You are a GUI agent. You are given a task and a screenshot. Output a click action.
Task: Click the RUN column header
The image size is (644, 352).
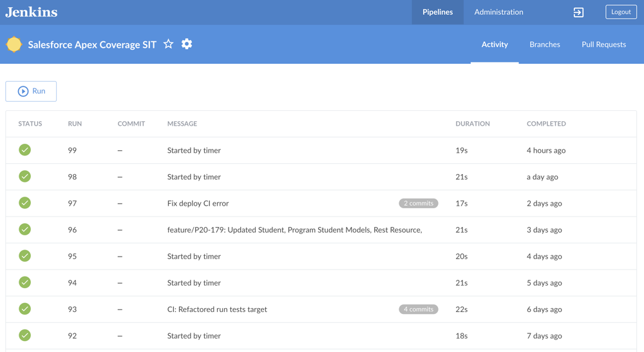75,124
